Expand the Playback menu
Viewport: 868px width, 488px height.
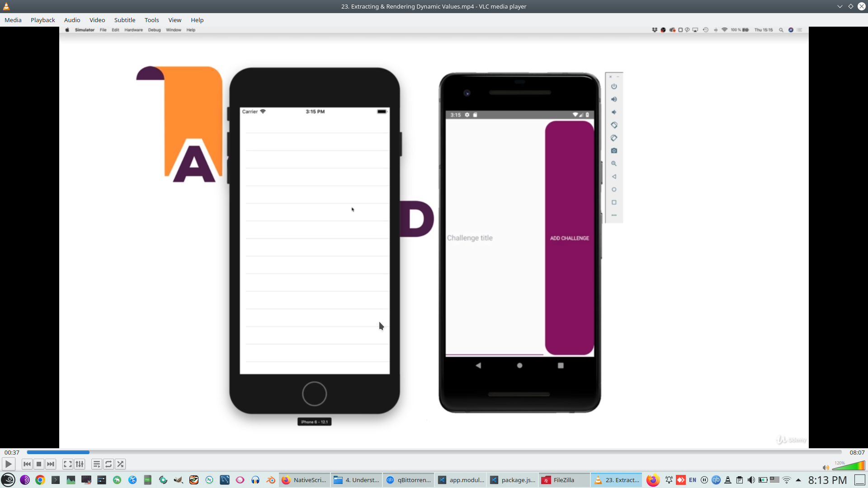click(x=42, y=20)
